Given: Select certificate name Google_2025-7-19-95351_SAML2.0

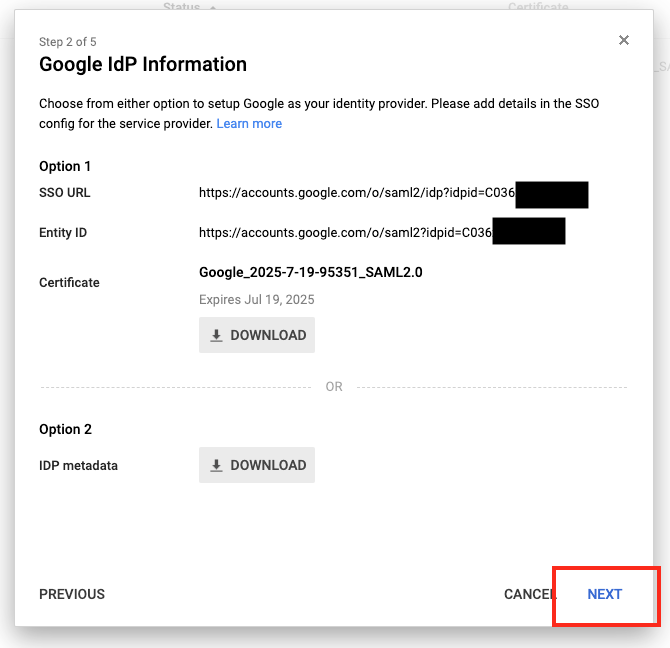Looking at the screenshot, I should coord(311,272).
